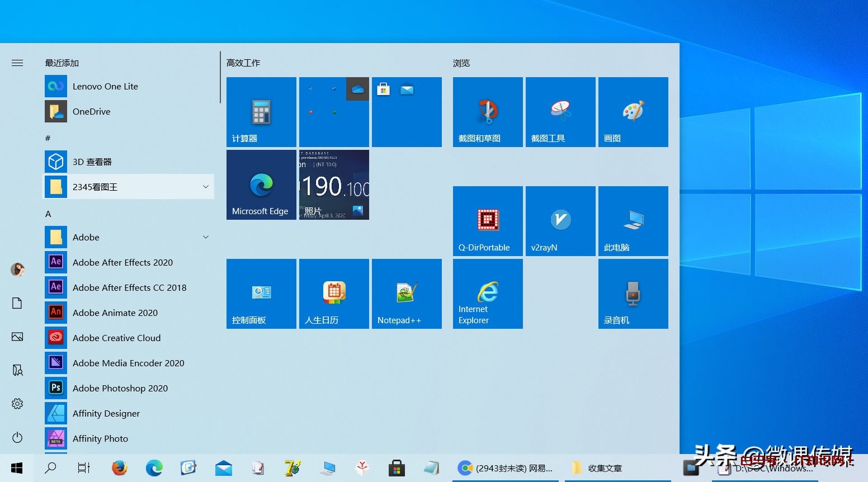
Task: Open the Voice Recorder (录音机) tile
Action: coord(633,294)
